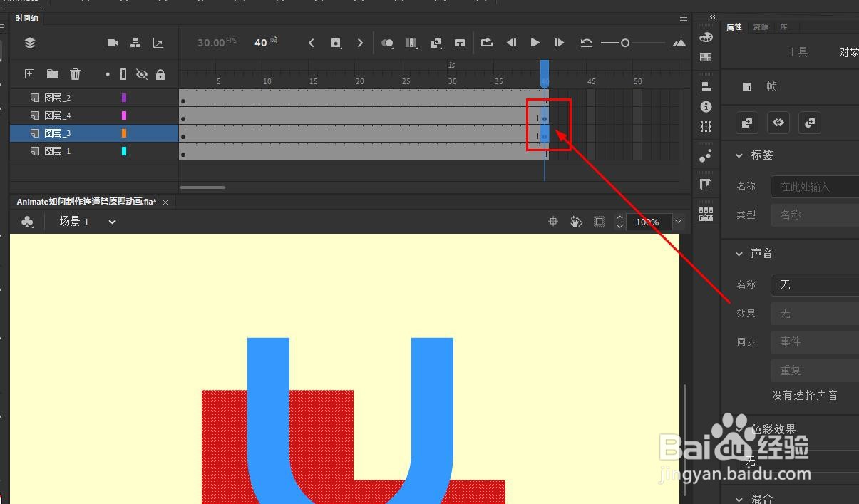Toggle clip content outside stage

point(600,222)
